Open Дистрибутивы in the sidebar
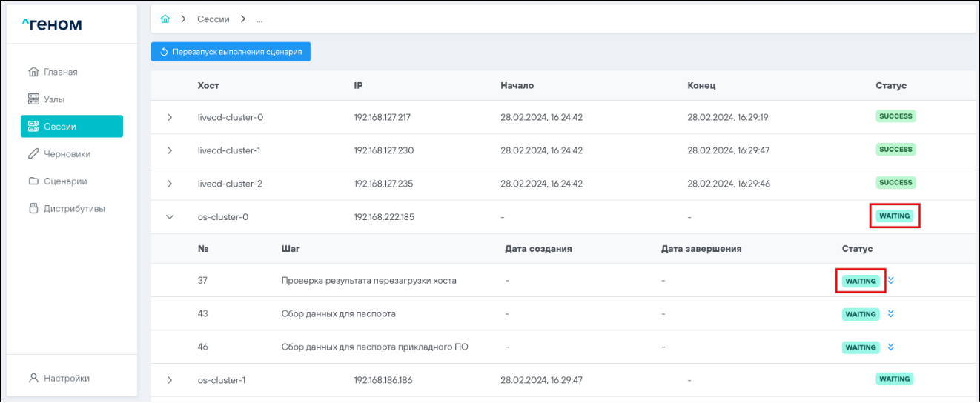The image size is (980, 403). coord(73,209)
